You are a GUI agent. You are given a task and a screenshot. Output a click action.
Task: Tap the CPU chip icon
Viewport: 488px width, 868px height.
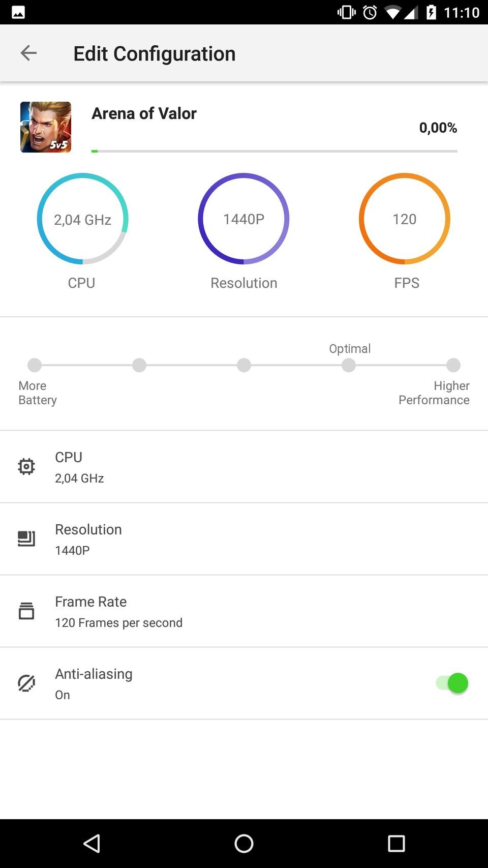[x=26, y=466]
